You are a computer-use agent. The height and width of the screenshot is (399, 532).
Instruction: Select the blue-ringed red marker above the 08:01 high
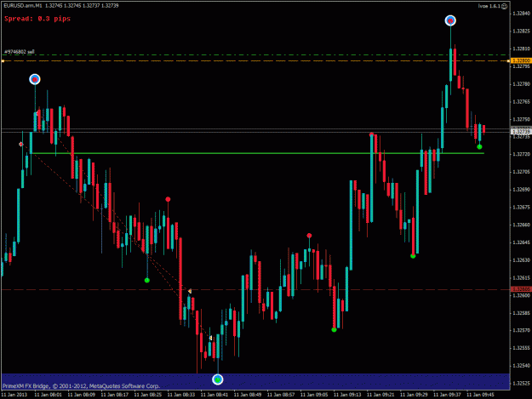point(35,79)
